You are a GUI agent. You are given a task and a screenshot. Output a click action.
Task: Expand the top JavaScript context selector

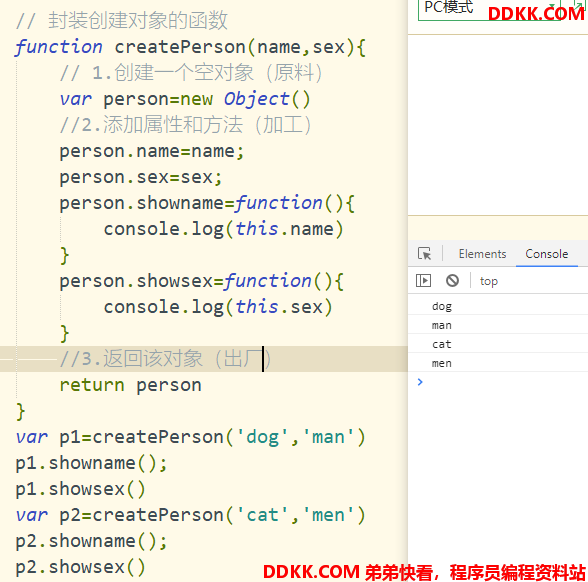click(x=489, y=281)
